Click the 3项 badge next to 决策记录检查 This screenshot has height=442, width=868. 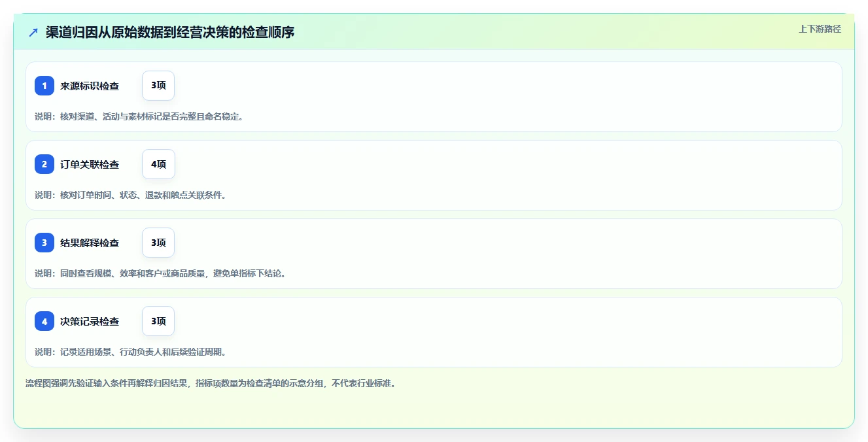tap(158, 321)
